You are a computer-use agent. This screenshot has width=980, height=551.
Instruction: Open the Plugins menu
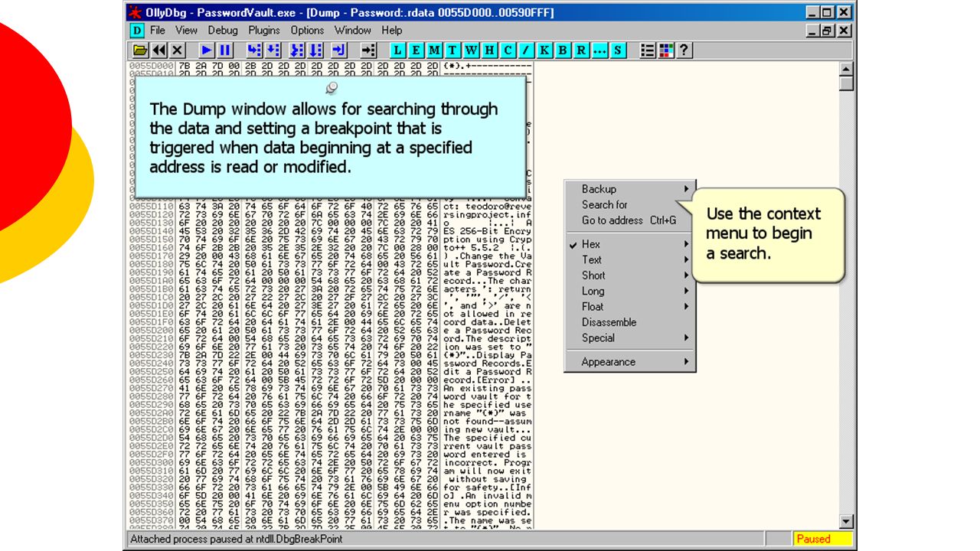point(264,31)
